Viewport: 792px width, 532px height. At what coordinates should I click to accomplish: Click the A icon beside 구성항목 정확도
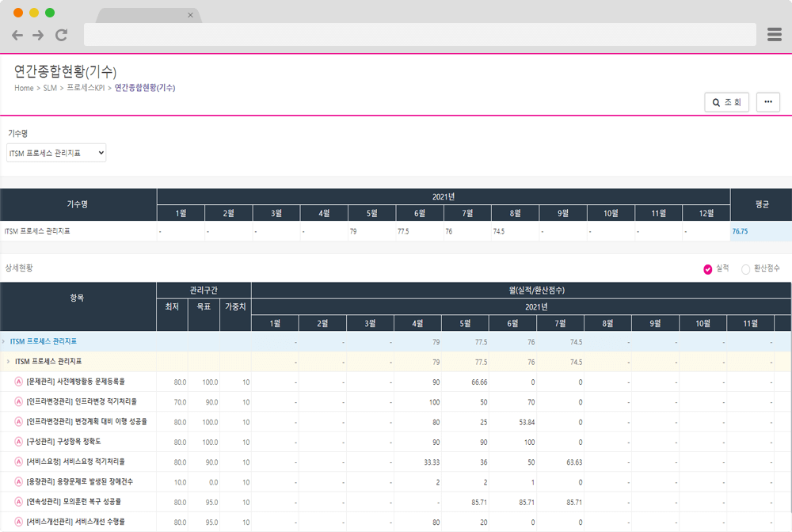(x=19, y=441)
